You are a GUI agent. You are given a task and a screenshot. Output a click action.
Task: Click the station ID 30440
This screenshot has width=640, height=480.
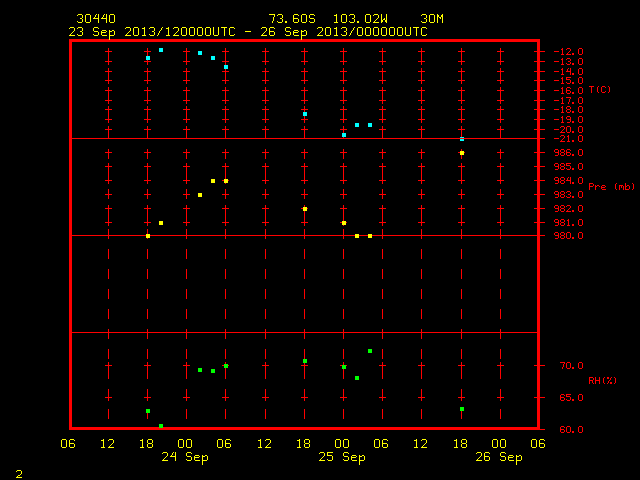click(96, 19)
